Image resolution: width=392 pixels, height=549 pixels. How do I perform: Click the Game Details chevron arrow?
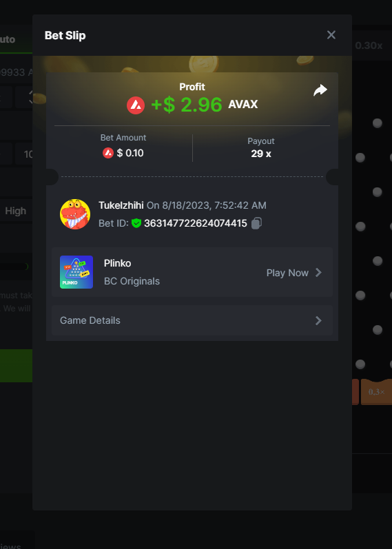pos(318,320)
